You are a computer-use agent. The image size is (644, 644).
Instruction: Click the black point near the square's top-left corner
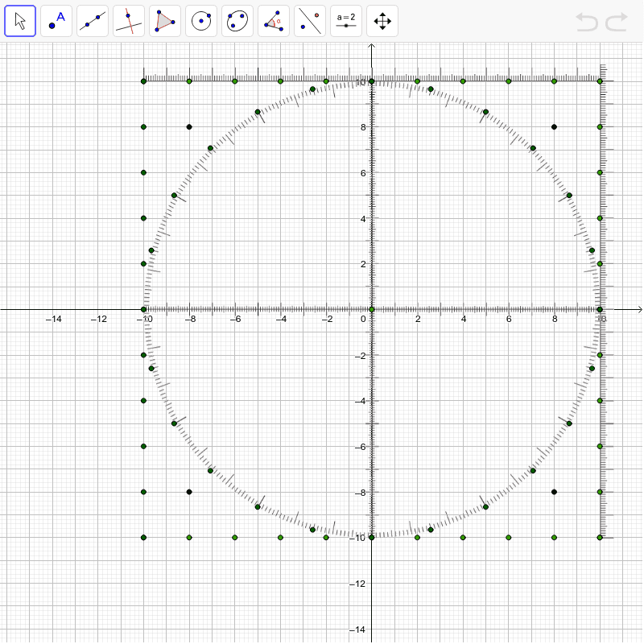[x=189, y=126]
